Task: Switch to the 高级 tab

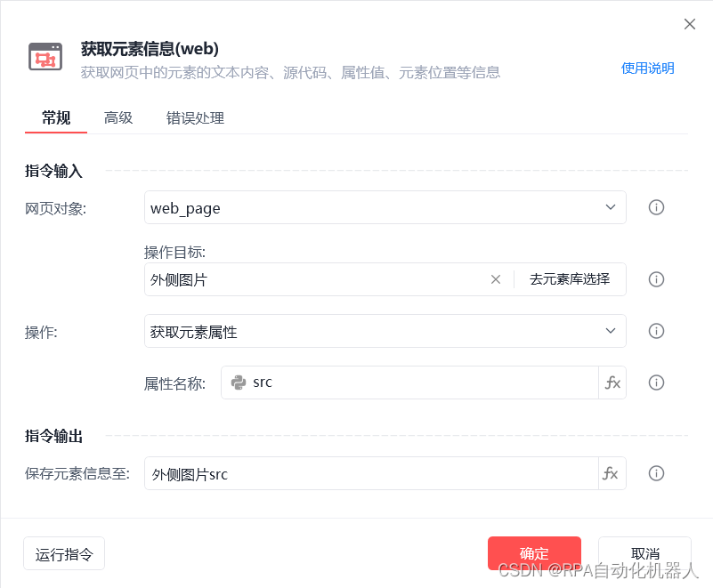Action: tap(118, 117)
